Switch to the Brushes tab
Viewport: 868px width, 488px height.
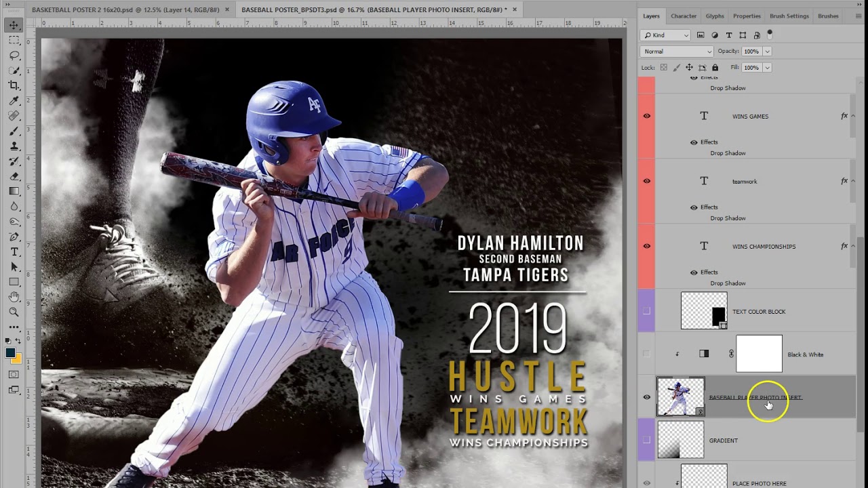click(828, 16)
